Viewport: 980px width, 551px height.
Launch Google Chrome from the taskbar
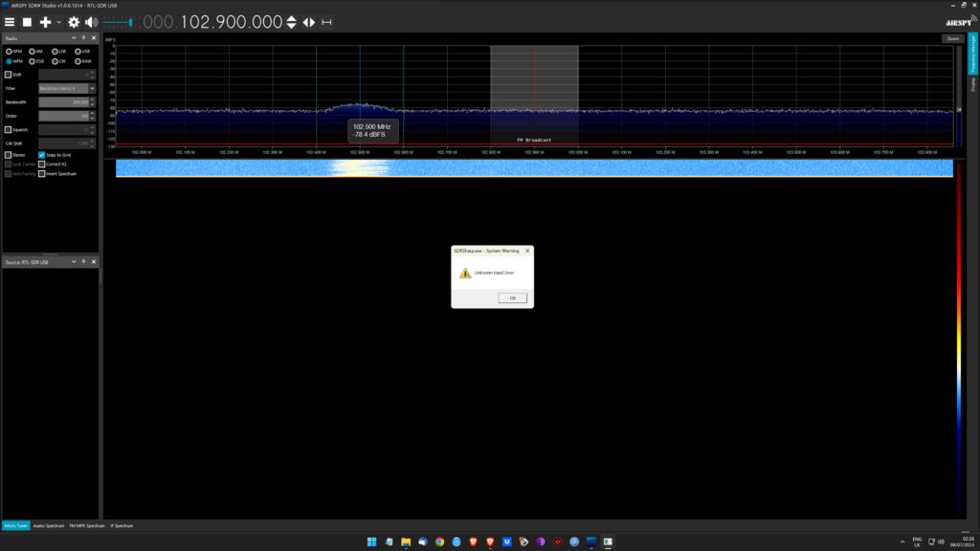tap(439, 541)
